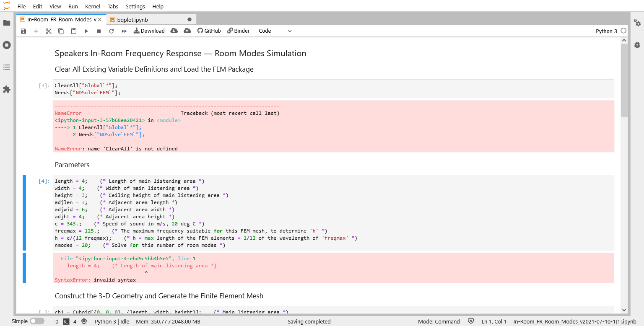Open the Code cell type dropdown

(x=275, y=31)
